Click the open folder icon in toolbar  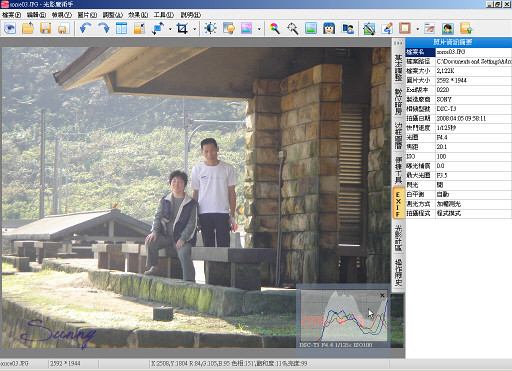pos(28,28)
